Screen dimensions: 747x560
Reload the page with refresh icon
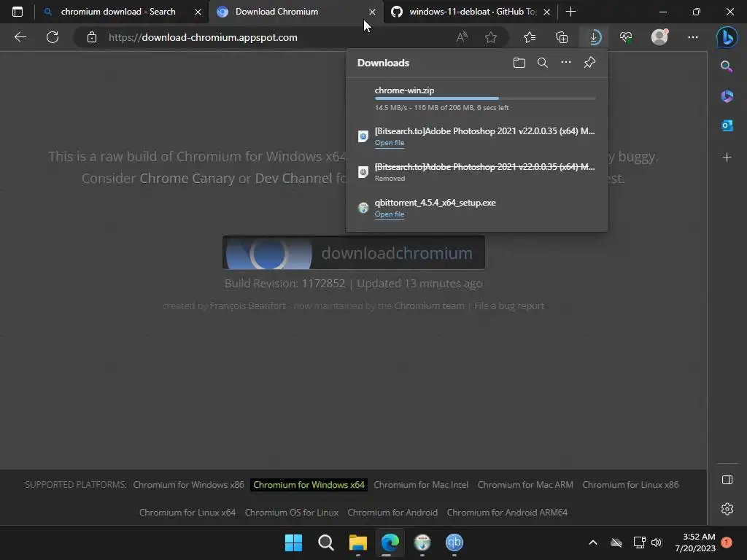(53, 37)
